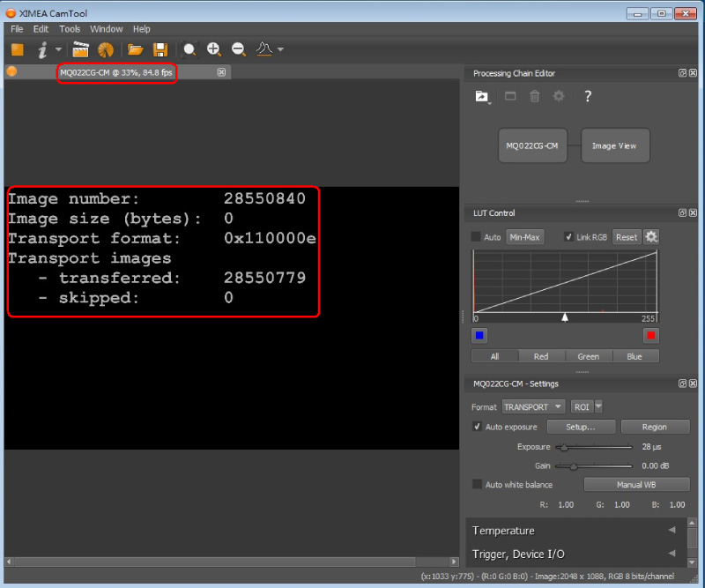Screen dimensions: 705x588
Task: Uncheck the Link RGB checkbox
Action: click(568, 236)
